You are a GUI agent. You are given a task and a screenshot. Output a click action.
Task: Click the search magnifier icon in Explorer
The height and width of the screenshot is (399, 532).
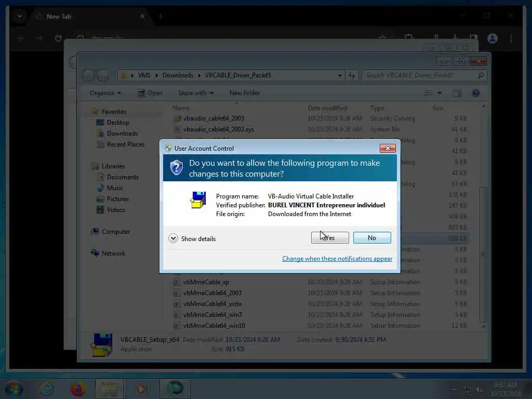tap(481, 75)
